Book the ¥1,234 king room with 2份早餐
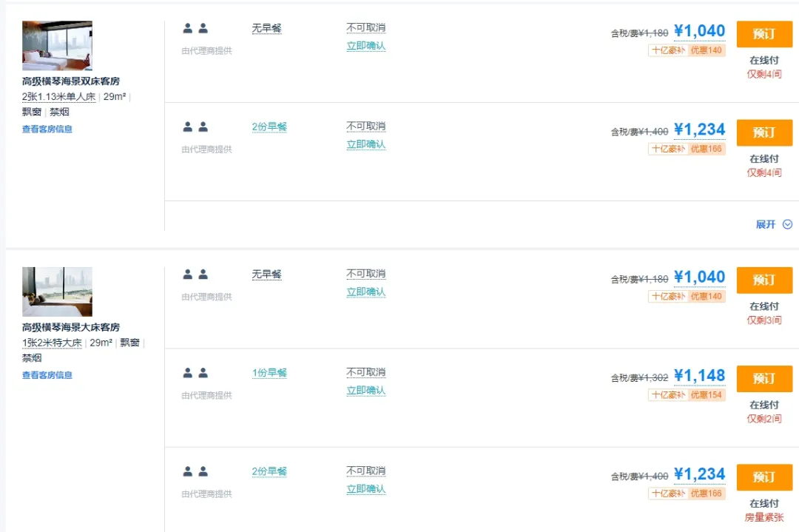This screenshot has height=532, width=799. point(764,477)
